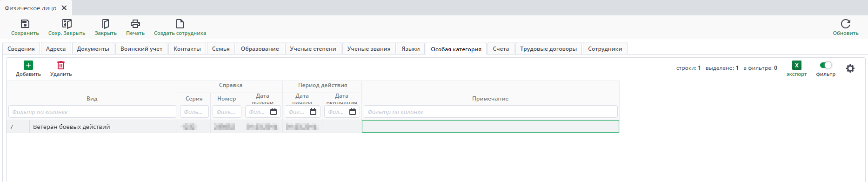
Task: Switch to the Воинский учет tab
Action: coord(141,49)
